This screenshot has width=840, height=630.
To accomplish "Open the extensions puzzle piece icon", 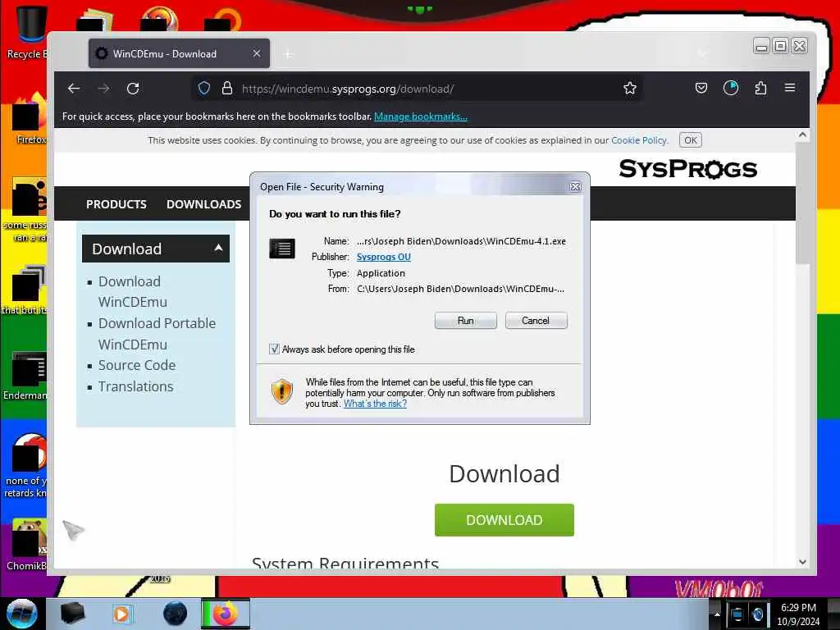I will 760,88.
